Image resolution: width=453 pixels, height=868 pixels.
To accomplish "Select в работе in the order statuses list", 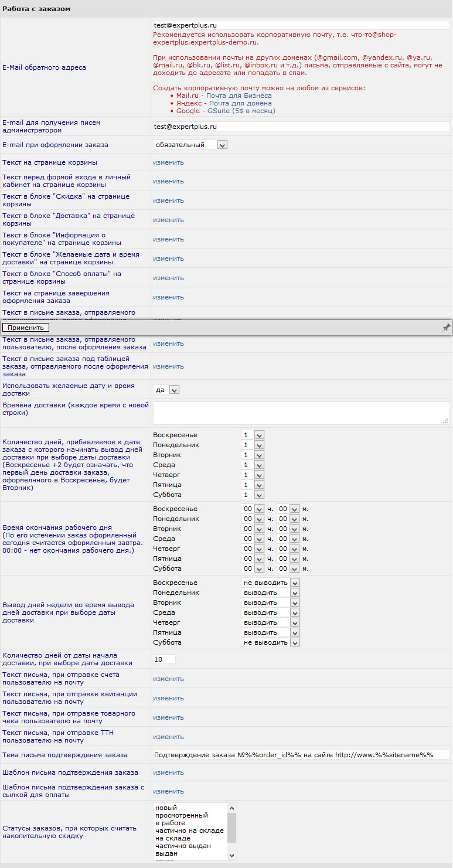I will [190, 823].
